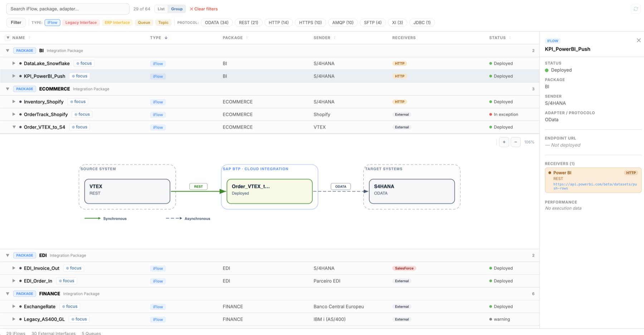Image resolution: width=644 pixels, height=335 pixels.
Task: Close the KPI_PowerBI_Push details panel
Action: [639, 40]
